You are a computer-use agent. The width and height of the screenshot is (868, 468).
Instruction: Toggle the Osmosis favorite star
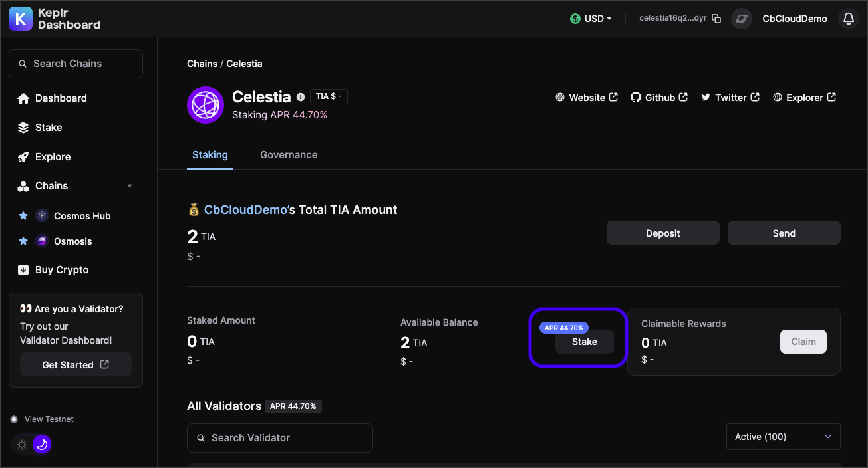pyautogui.click(x=23, y=241)
